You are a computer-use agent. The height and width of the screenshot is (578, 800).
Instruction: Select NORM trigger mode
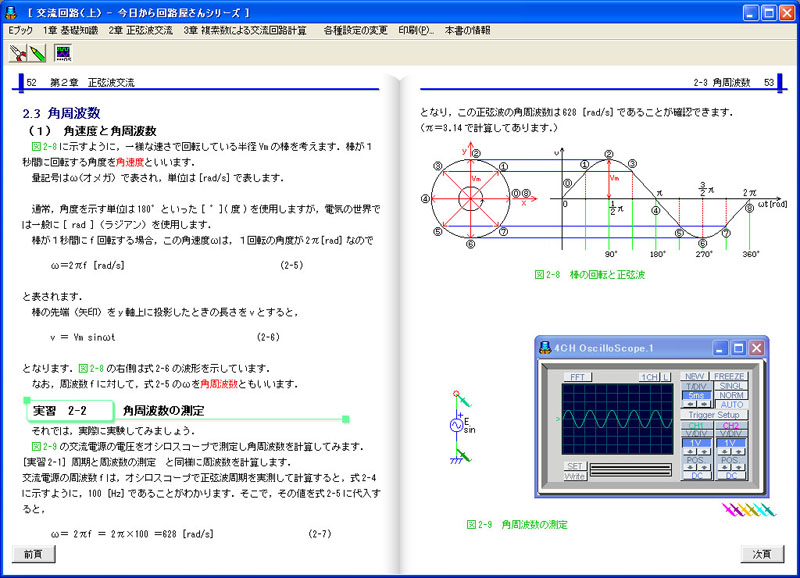731,395
